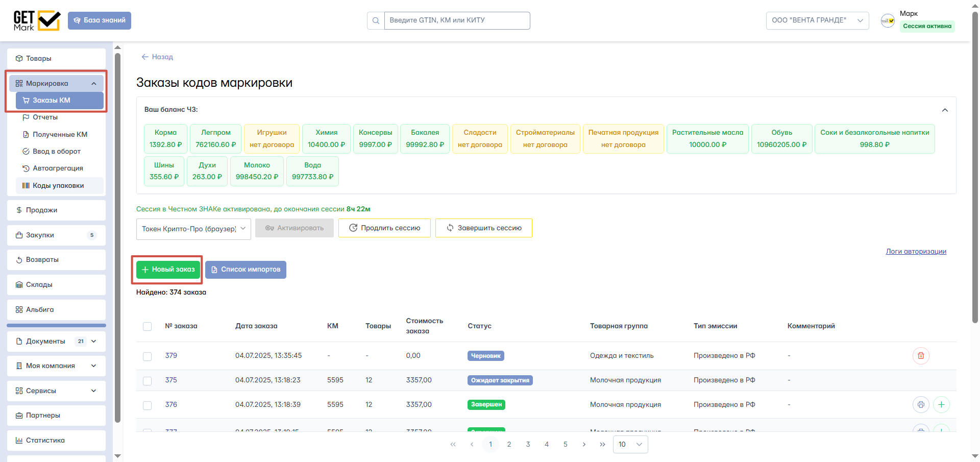Click the green plus icon for order 376
This screenshot has height=462, width=980.
pyautogui.click(x=941, y=405)
